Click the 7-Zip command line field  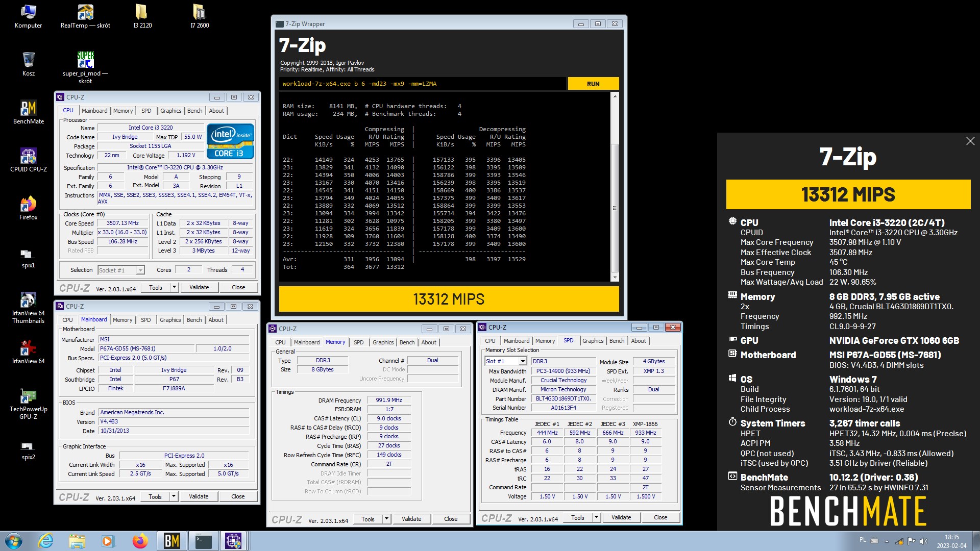pyautogui.click(x=422, y=84)
